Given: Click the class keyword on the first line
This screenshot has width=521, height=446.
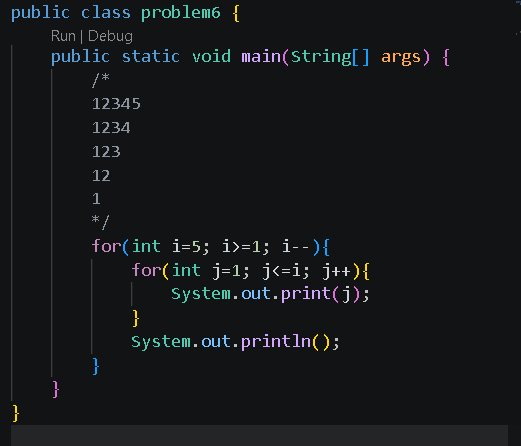Looking at the screenshot, I should [106, 13].
